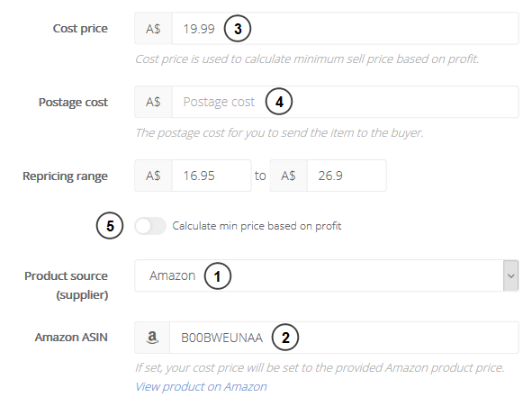Click the A$ prefix of Postage cost
The height and width of the screenshot is (415, 532).
point(153,102)
